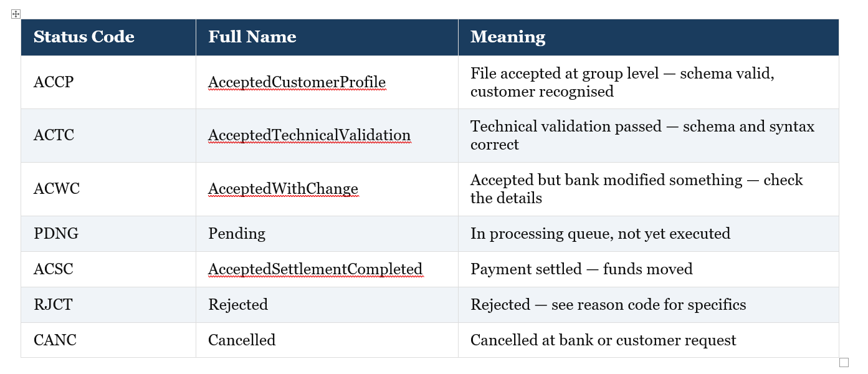Click the Pending full name cell

(327, 234)
